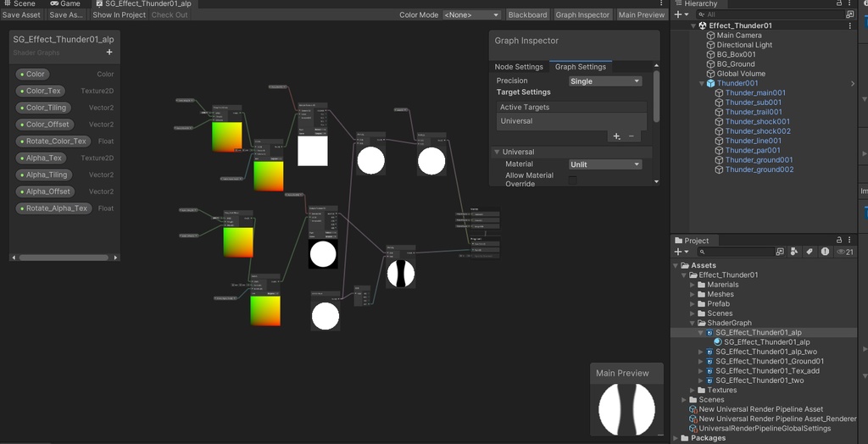Add a new property with the Blackboard plus icon
Viewport: 868px width, 444px height.
pyautogui.click(x=109, y=52)
